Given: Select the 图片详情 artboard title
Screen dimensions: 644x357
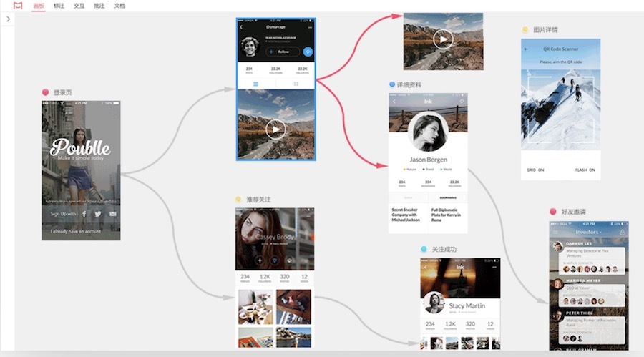Looking at the screenshot, I should pyautogui.click(x=545, y=29).
